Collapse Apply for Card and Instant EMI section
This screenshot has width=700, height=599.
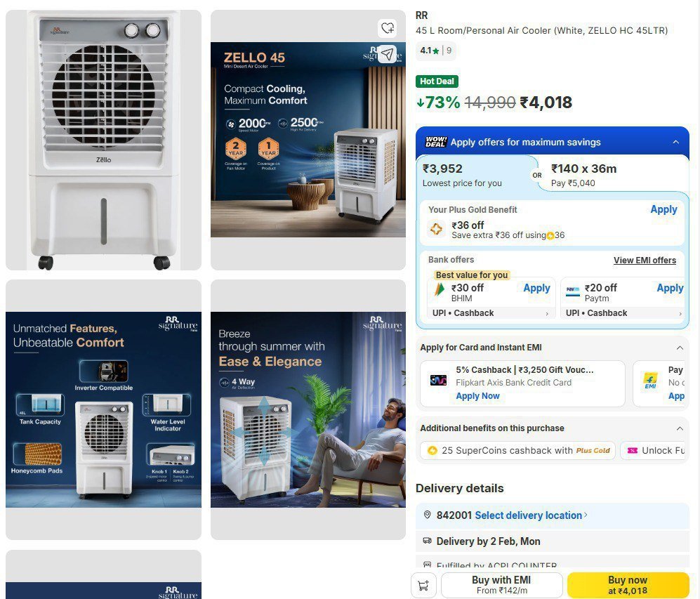680,348
